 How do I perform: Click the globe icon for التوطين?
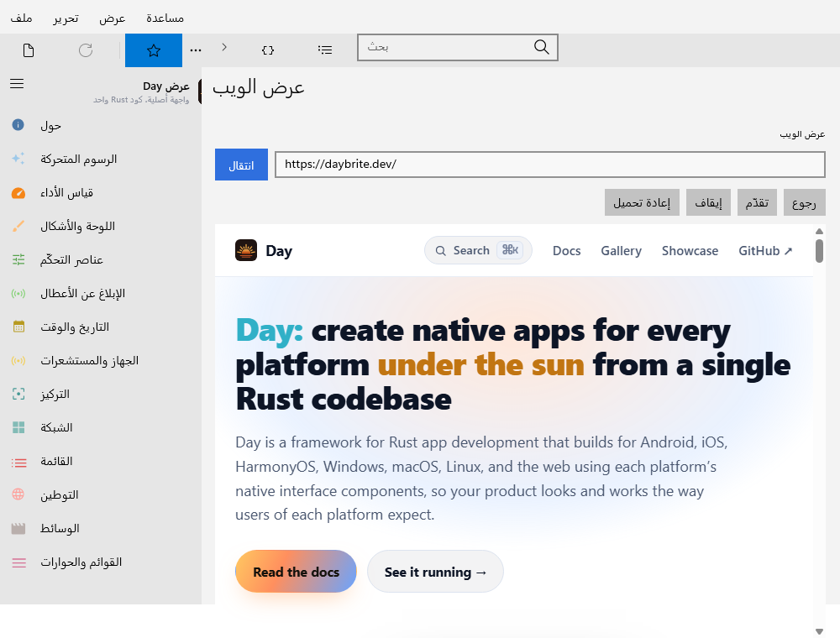tap(18, 494)
